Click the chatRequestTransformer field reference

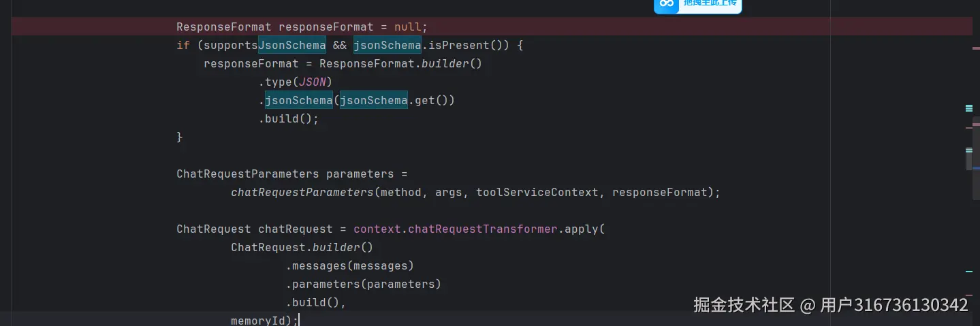pyautogui.click(x=483, y=229)
